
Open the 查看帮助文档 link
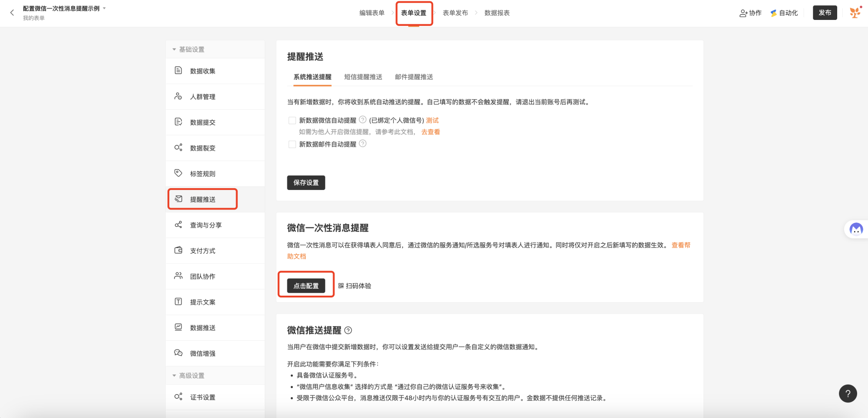(681, 245)
